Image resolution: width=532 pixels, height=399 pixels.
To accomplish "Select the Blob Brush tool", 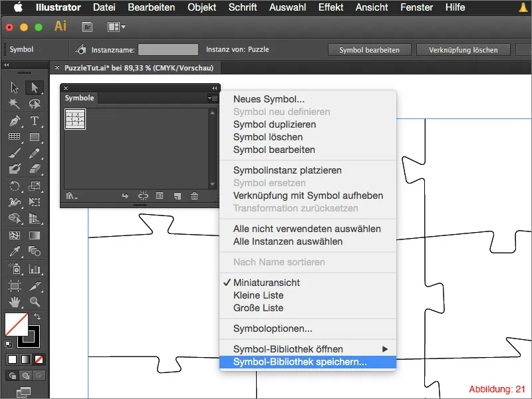I will pos(15,169).
